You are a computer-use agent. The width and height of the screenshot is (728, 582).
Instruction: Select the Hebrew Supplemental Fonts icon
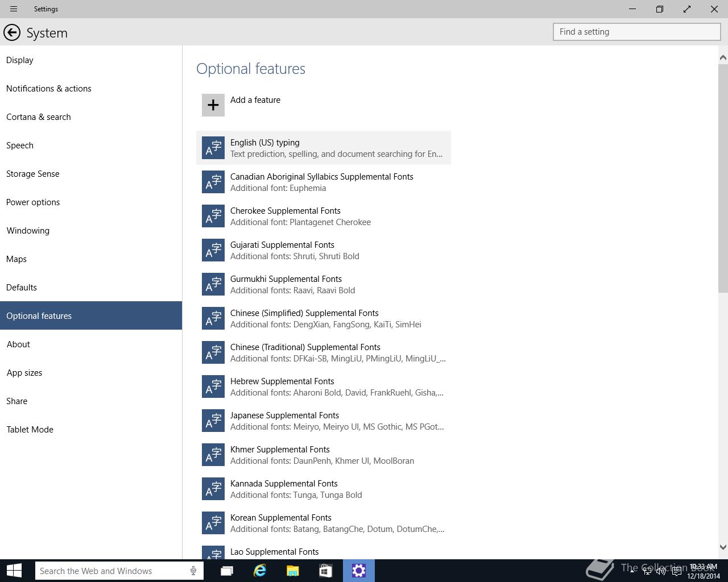click(213, 386)
